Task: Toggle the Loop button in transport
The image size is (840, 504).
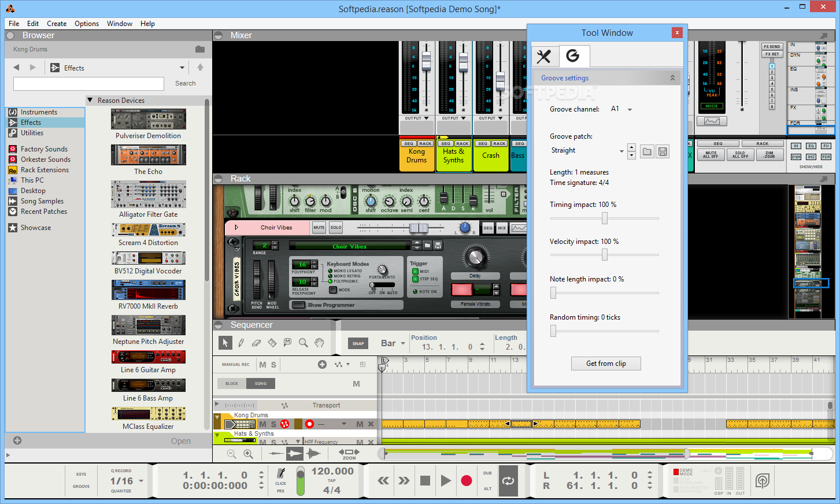Action: (508, 480)
